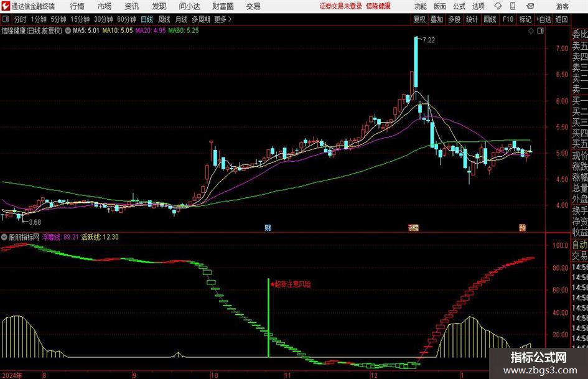Expand the dropdown arrow next to 信隆健康 title

[68, 30]
